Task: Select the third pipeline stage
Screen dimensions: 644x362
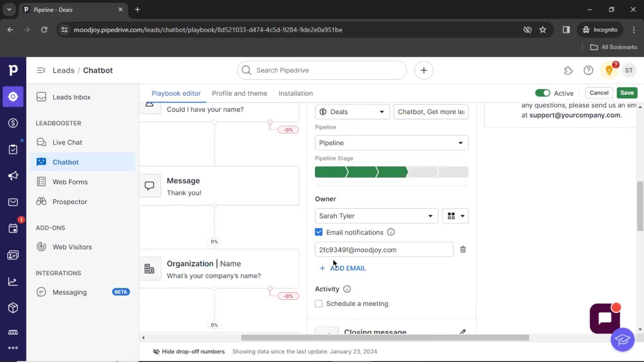Action: click(x=392, y=172)
